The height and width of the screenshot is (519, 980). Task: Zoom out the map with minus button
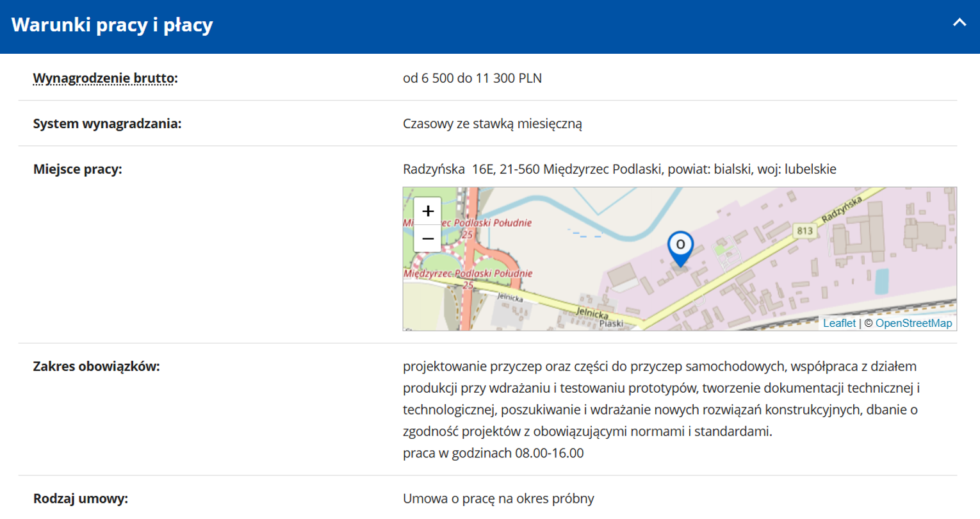[x=428, y=239]
